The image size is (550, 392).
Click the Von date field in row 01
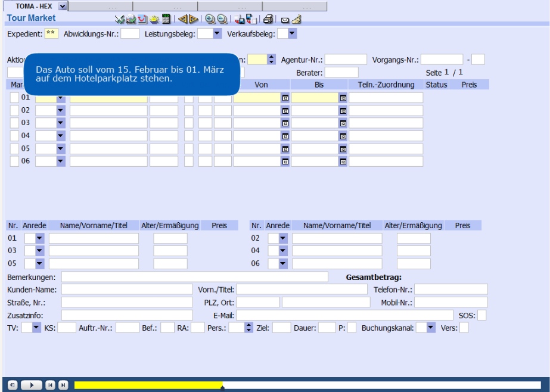257,98
